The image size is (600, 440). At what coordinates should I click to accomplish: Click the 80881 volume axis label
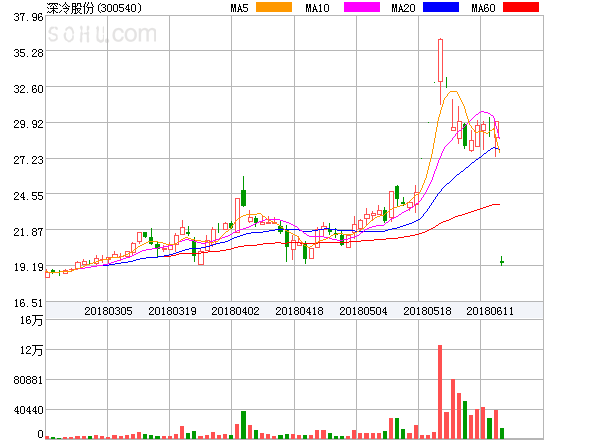[x=28, y=380]
